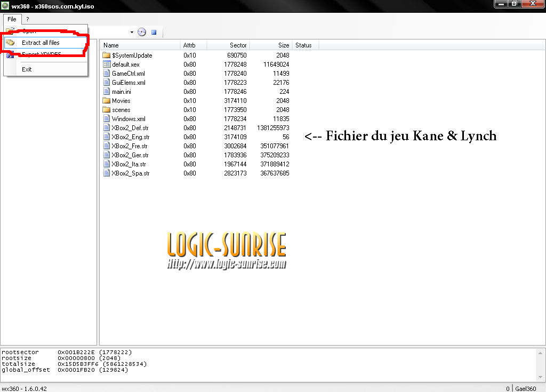Click the executable icon beside default.xex
This screenshot has width=546, height=392.
coord(107,64)
